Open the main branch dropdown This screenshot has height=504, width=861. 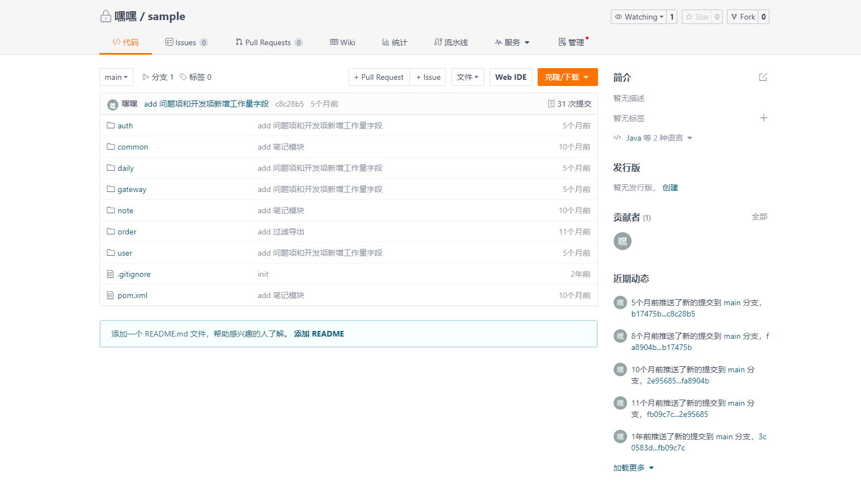click(x=116, y=77)
